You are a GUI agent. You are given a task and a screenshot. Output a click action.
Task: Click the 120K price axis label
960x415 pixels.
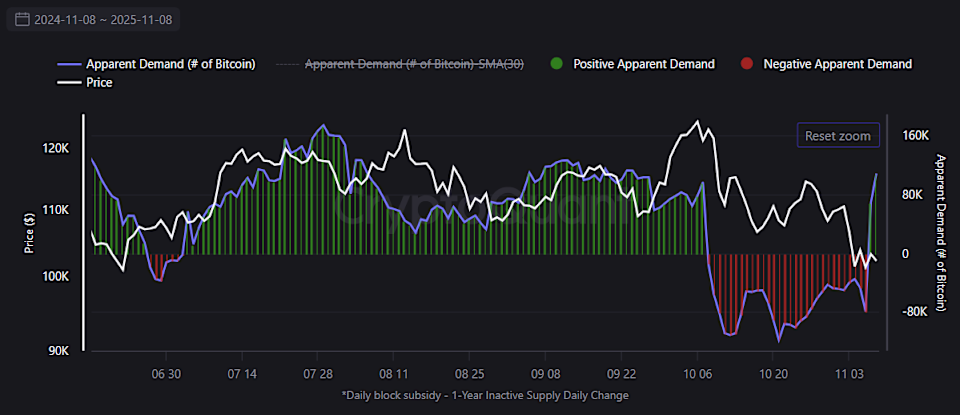(55, 148)
